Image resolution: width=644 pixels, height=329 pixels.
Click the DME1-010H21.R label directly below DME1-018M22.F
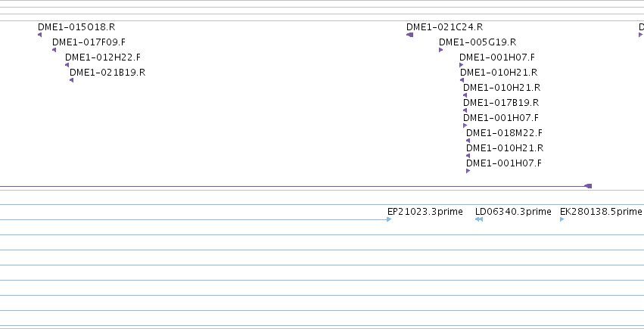tap(505, 148)
